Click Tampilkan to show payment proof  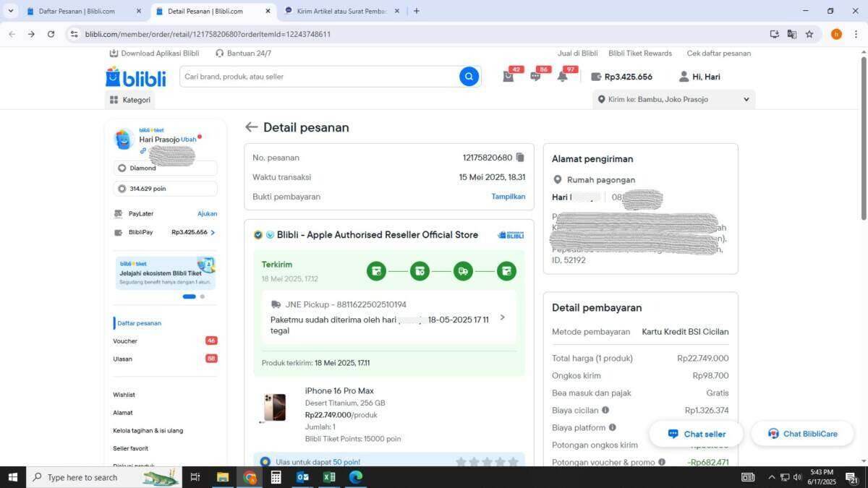pos(509,197)
